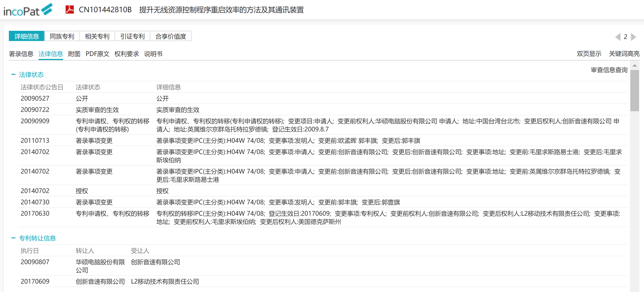644x292 pixels.
Task: Open the 权利要求 sub-tab
Action: tap(126, 54)
